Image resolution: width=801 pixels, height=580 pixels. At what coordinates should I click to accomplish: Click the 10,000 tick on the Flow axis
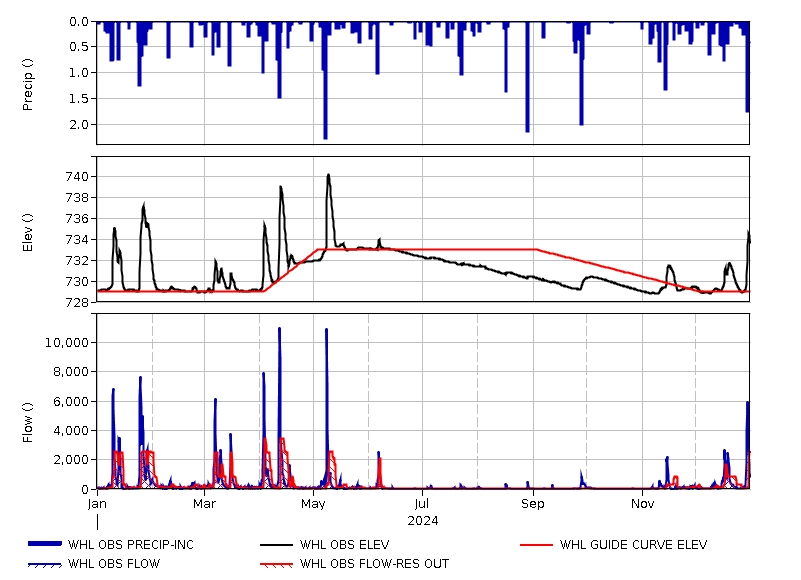coord(67,342)
